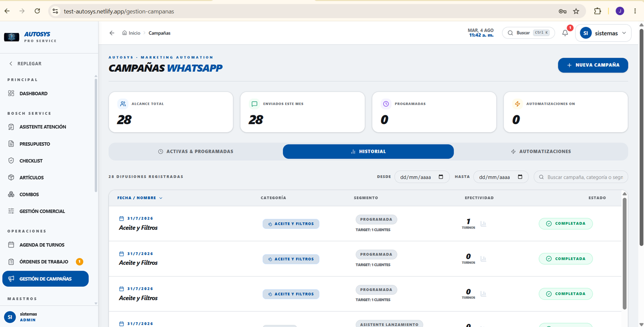
Task: Click the stats chart icon beside 1 turnos
Action: pos(483,224)
